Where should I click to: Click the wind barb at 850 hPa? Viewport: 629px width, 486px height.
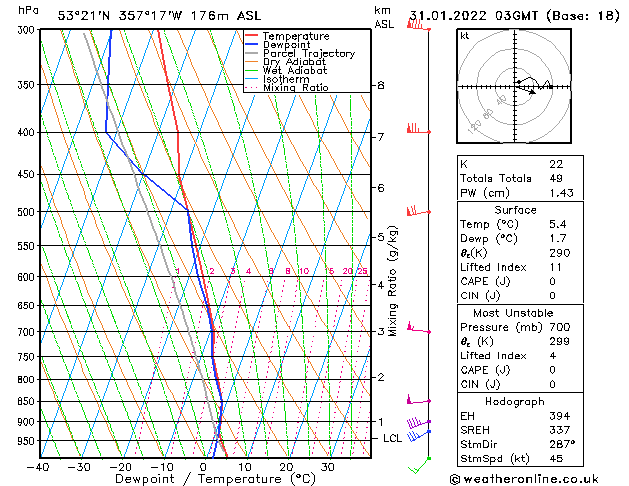tap(412, 400)
